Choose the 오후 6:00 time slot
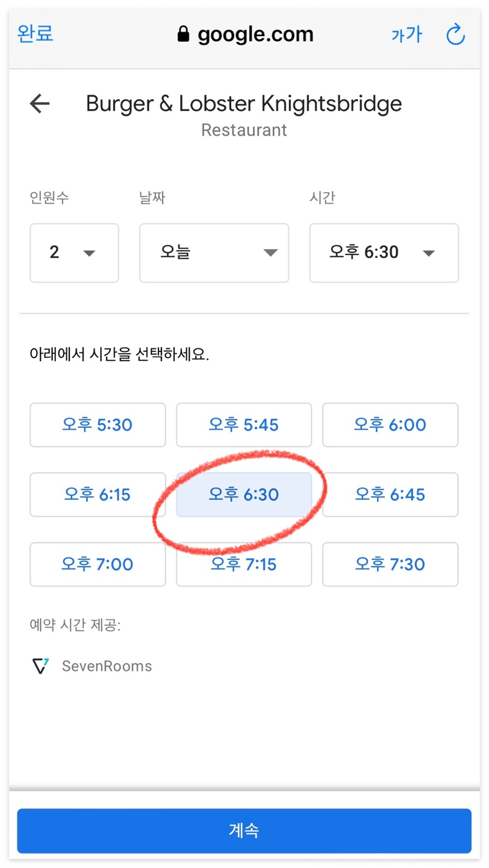The width and height of the screenshot is (489, 868). click(390, 425)
